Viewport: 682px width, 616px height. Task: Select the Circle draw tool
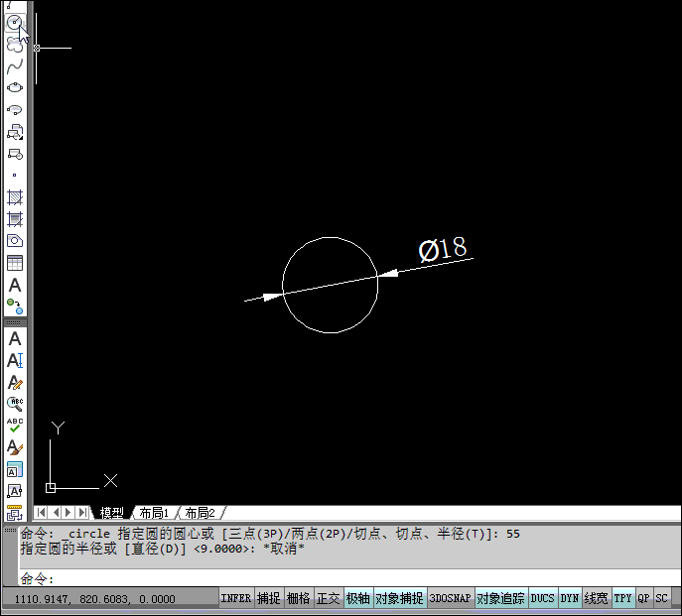15,22
